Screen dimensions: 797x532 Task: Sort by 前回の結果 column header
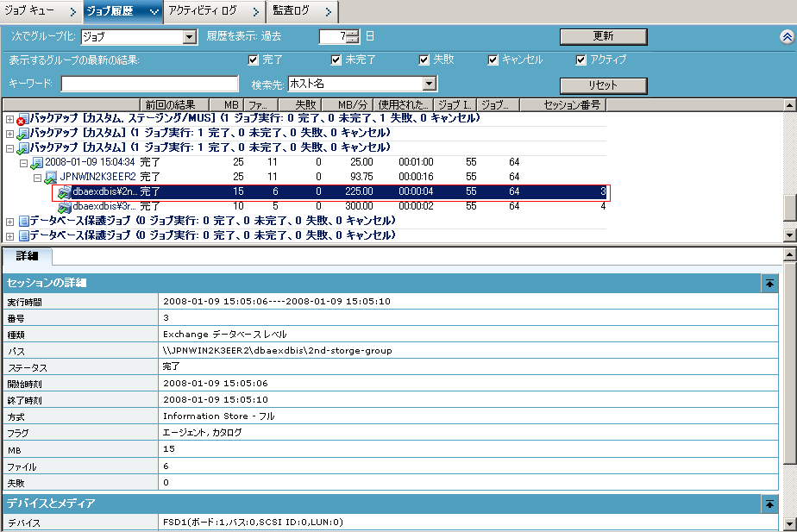point(174,105)
